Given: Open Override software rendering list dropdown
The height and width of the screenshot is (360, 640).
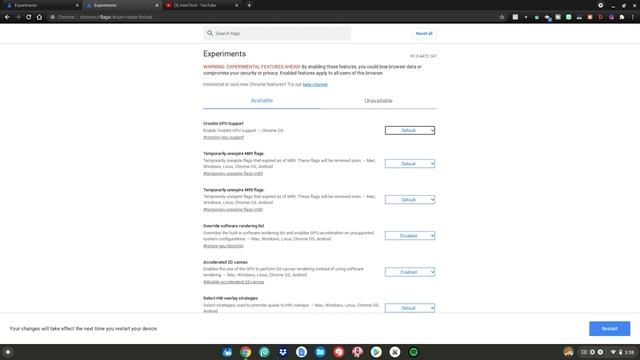Looking at the screenshot, I should pyautogui.click(x=410, y=236).
